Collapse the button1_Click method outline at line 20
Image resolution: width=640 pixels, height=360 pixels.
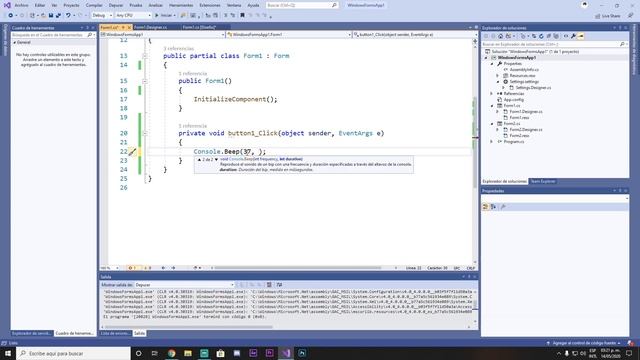pos(144,133)
